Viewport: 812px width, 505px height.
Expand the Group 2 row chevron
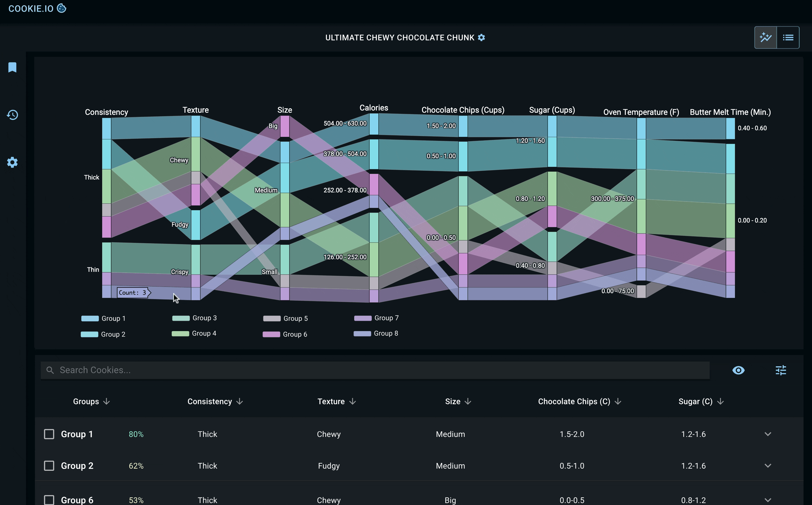click(767, 465)
